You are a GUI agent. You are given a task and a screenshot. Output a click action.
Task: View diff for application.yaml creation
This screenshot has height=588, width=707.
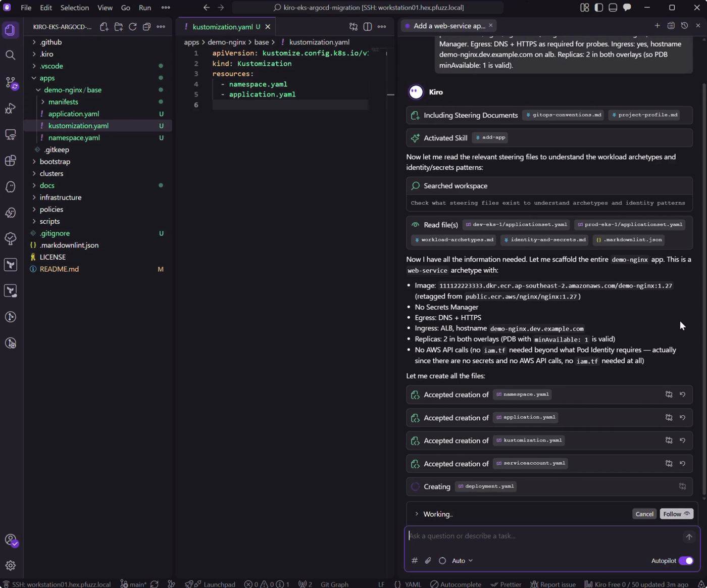(669, 418)
